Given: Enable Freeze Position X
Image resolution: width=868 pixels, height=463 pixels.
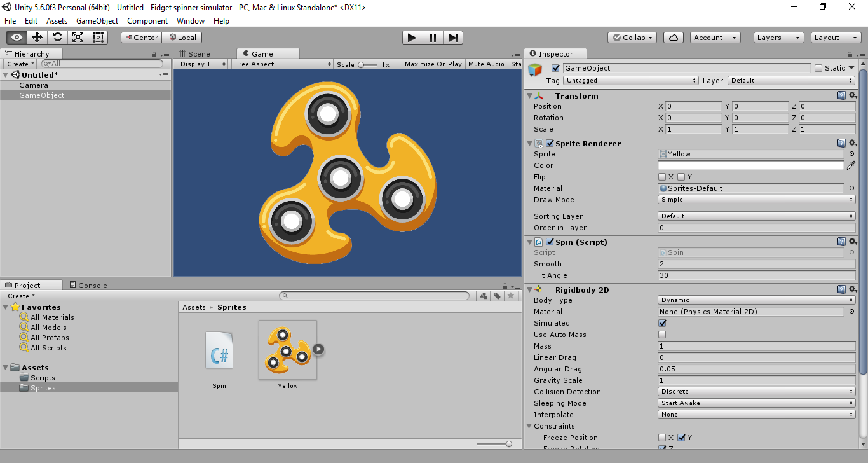Looking at the screenshot, I should [662, 438].
